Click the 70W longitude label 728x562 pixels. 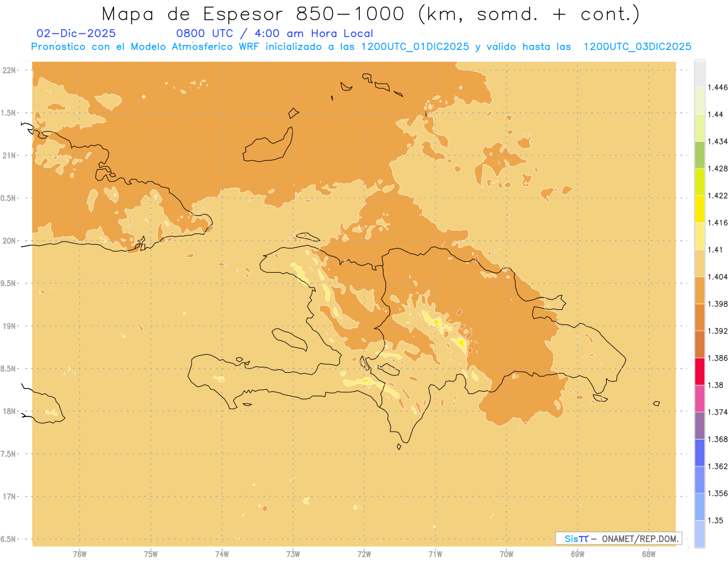pos(506,554)
